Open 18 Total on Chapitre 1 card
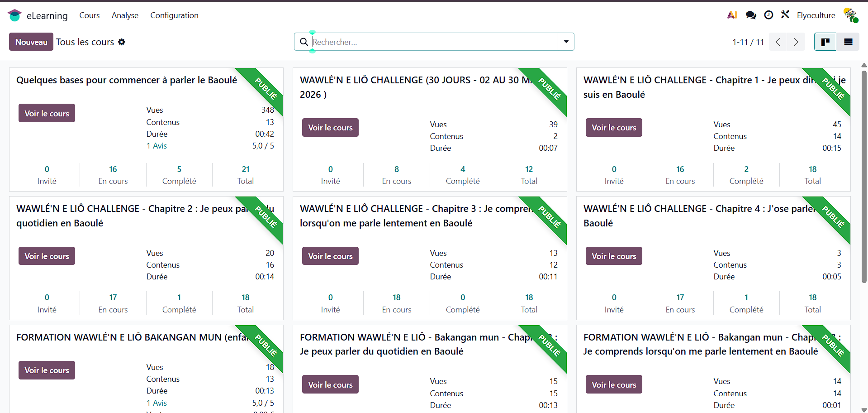The height and width of the screenshot is (413, 868). [813, 175]
